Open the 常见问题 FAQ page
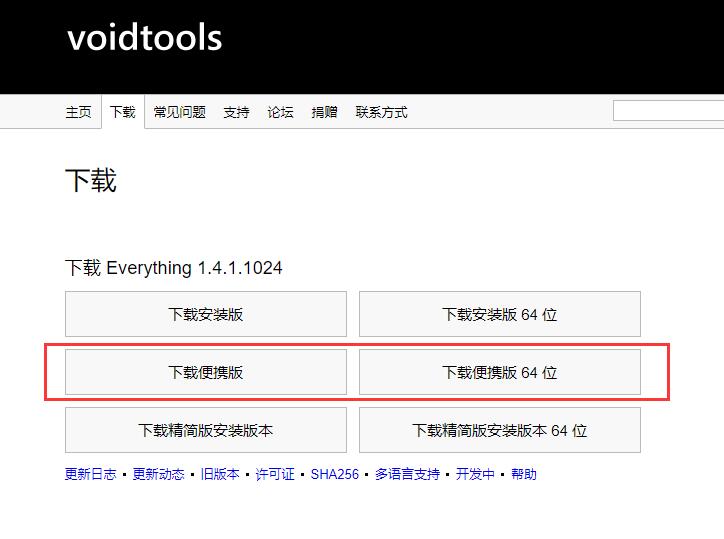 click(x=180, y=112)
